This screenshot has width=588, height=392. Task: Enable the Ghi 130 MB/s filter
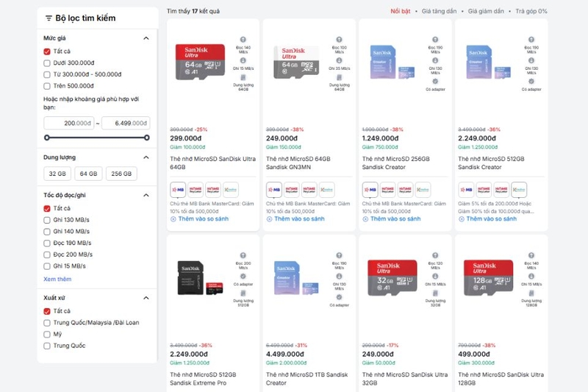[x=47, y=220]
